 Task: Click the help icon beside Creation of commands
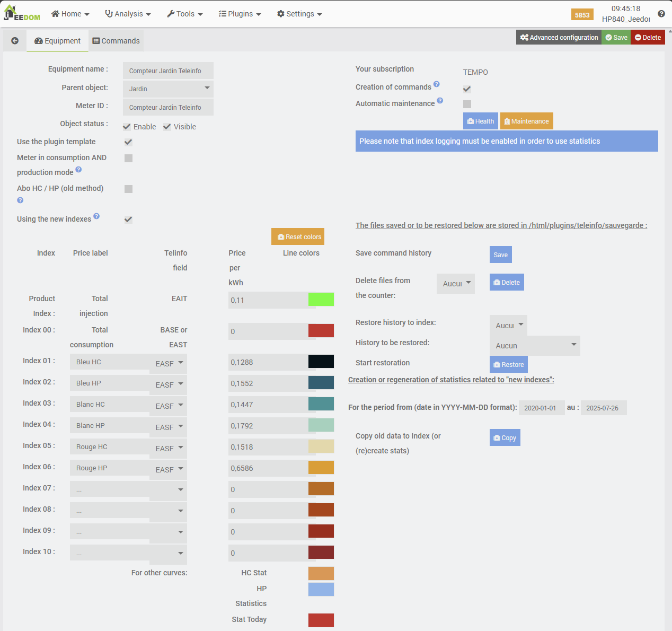(437, 84)
